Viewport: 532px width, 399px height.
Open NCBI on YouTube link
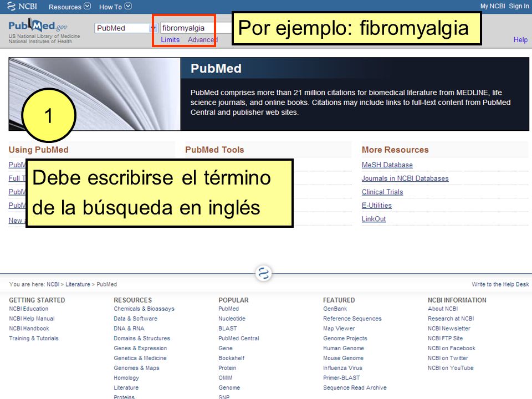(x=451, y=368)
